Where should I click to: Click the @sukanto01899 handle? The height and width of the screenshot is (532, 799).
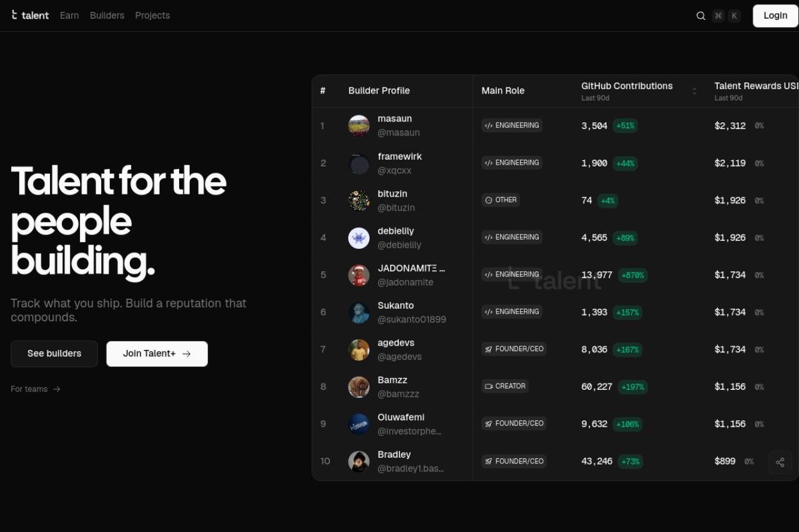pos(412,319)
